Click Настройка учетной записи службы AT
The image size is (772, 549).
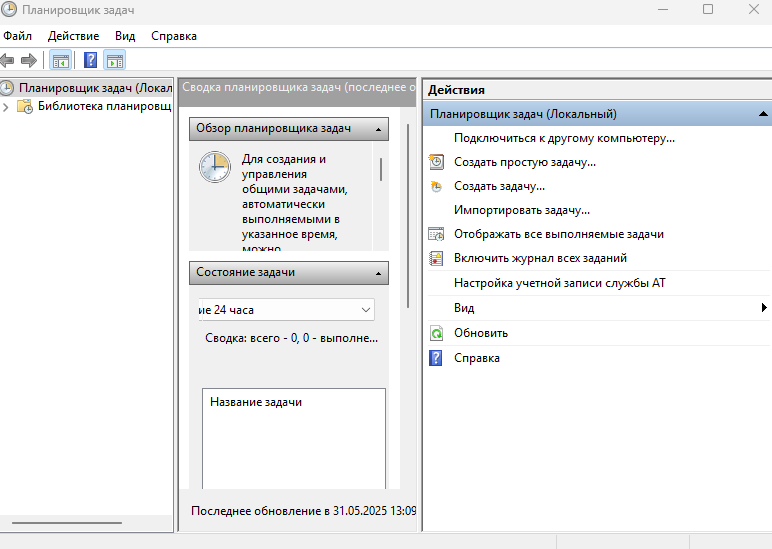click(560, 283)
